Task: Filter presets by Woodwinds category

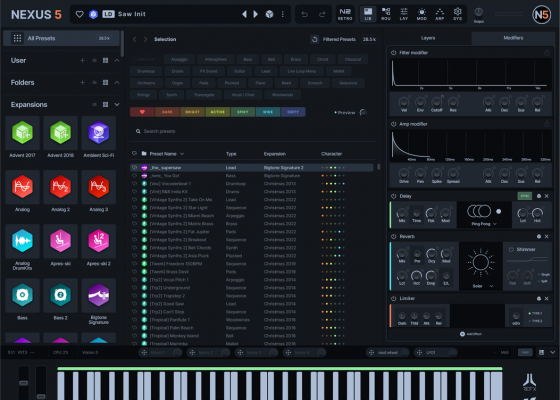Action: 282,95
